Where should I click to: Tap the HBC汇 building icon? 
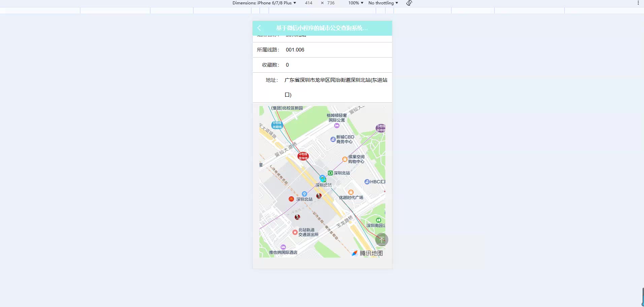[x=367, y=182]
